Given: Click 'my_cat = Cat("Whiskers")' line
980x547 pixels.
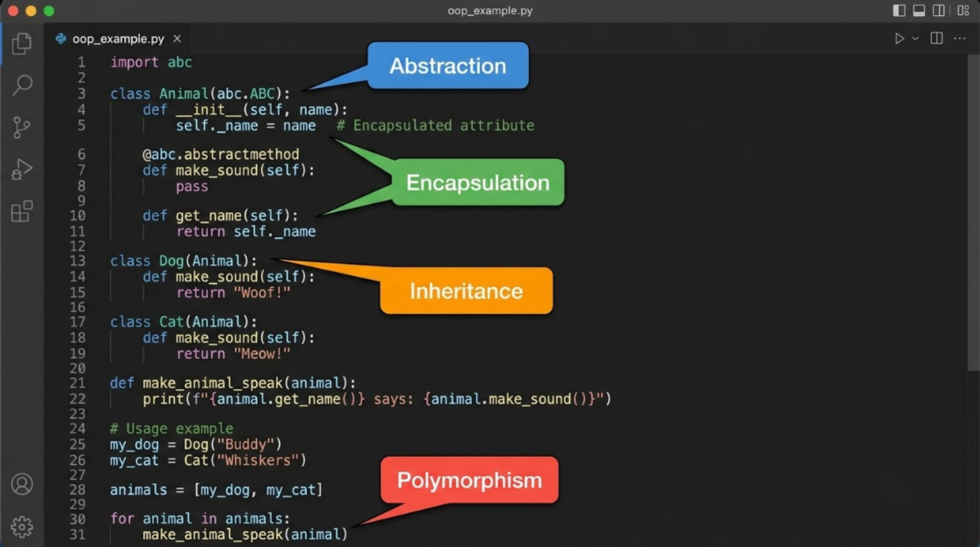Looking at the screenshot, I should point(208,460).
